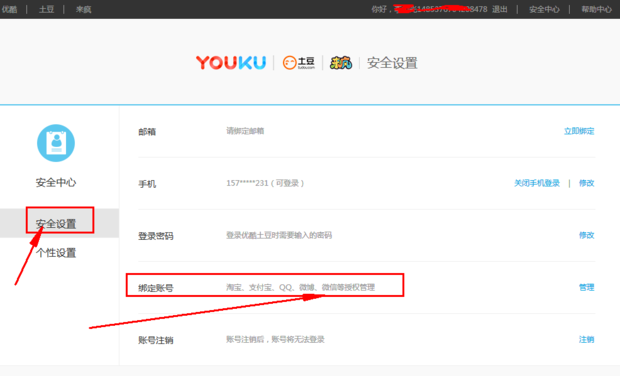Open 帮助中心 in the top bar
The width and height of the screenshot is (620, 376).
tap(596, 9)
